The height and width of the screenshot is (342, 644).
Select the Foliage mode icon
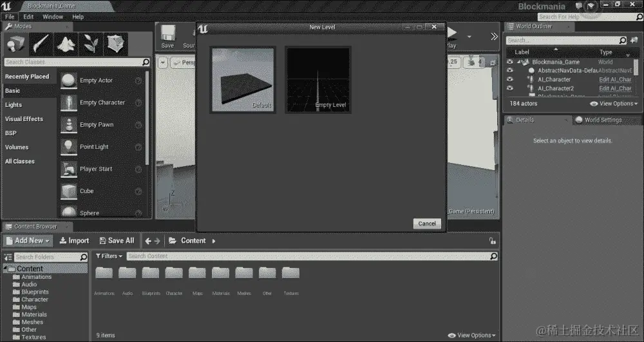[x=91, y=44]
